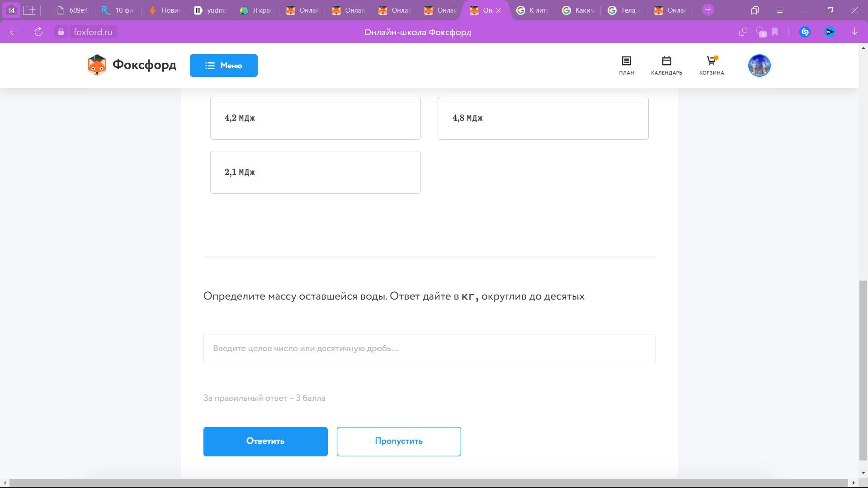Click the Фоксфорд fox logo
The height and width of the screenshot is (488, 868).
pyautogui.click(x=97, y=66)
